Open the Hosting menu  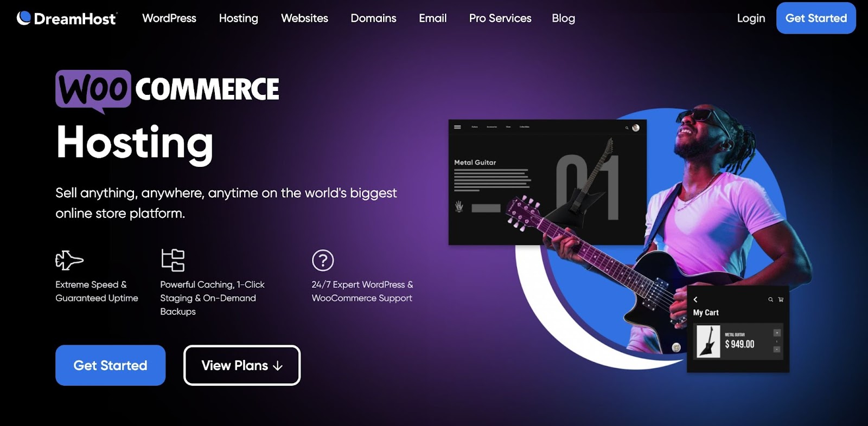tap(239, 18)
